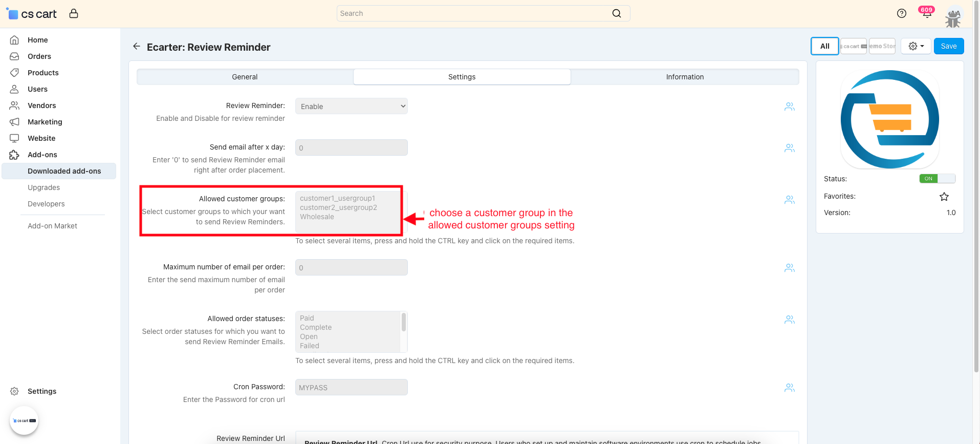Switch to the Information tab
This screenshot has width=980, height=444.
pos(685,77)
